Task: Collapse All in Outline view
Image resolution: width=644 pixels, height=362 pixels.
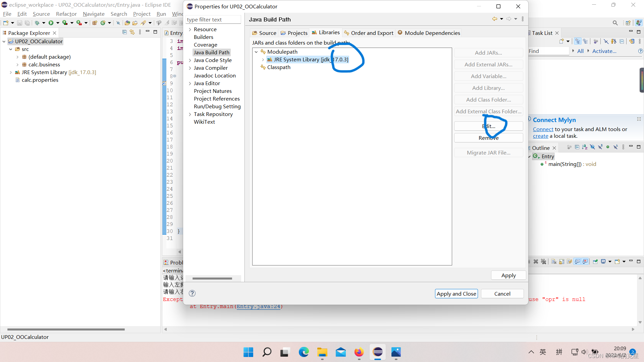Action: click(x=577, y=147)
